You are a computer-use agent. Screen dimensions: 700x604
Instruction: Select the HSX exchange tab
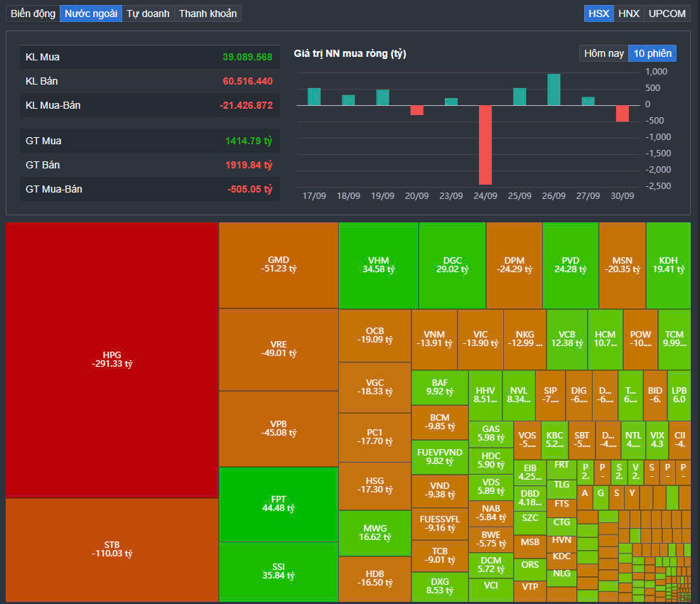coord(598,14)
